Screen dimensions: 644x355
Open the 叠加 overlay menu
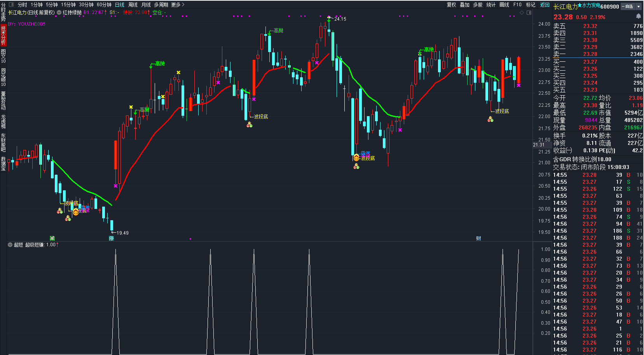point(464,5)
